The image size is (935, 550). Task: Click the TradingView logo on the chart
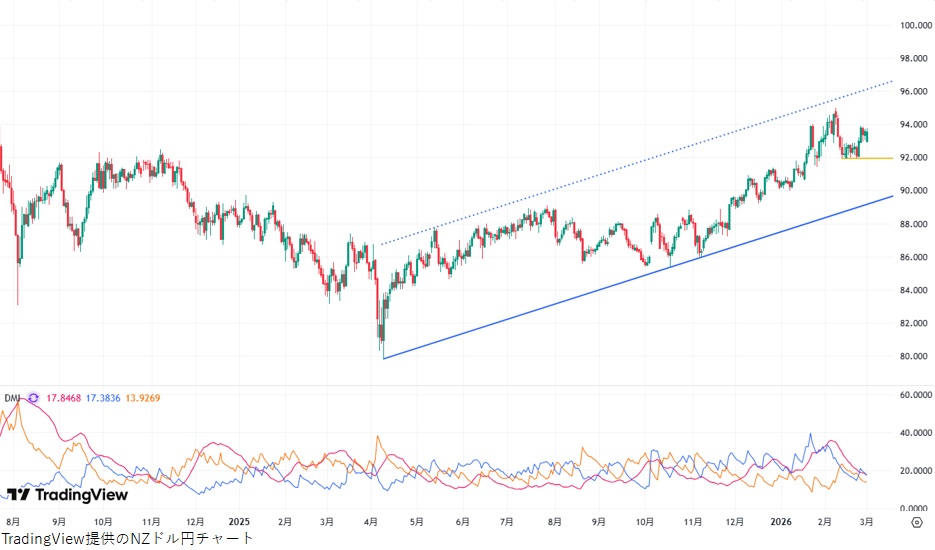(67, 494)
